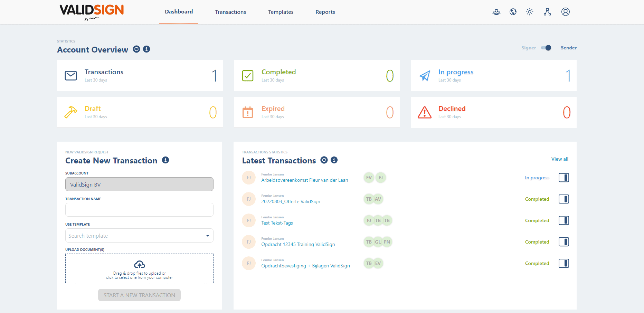
Task: Open the Declined statistics card
Action: (x=494, y=112)
